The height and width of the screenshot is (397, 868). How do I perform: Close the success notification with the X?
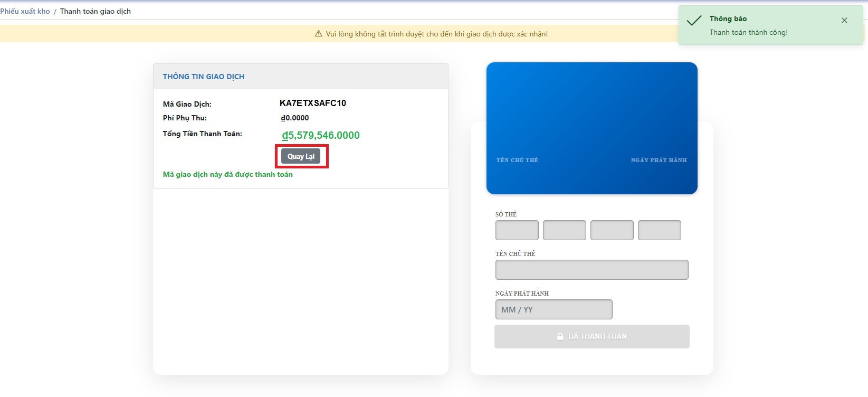coord(844,21)
